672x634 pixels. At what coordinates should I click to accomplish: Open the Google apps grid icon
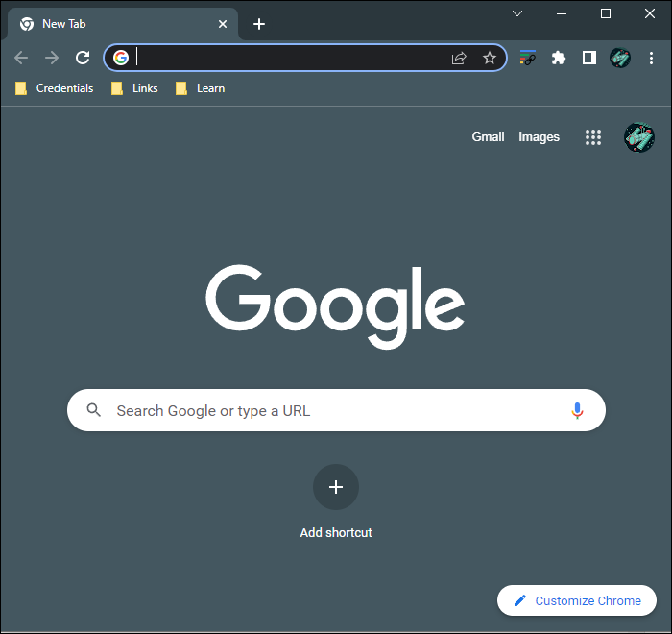[593, 137]
